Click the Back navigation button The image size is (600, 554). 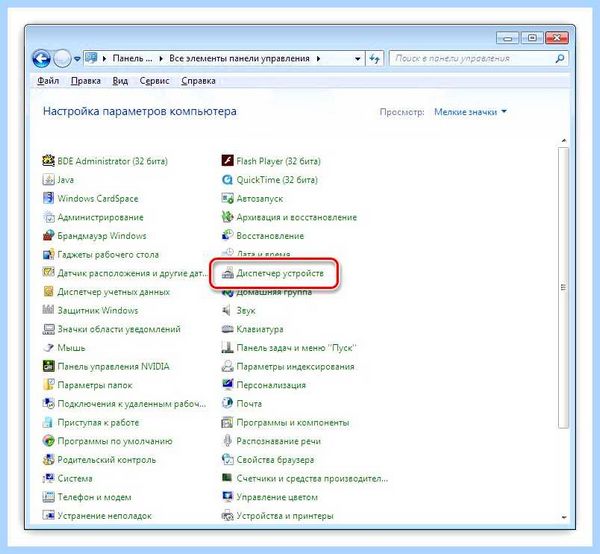click(41, 59)
